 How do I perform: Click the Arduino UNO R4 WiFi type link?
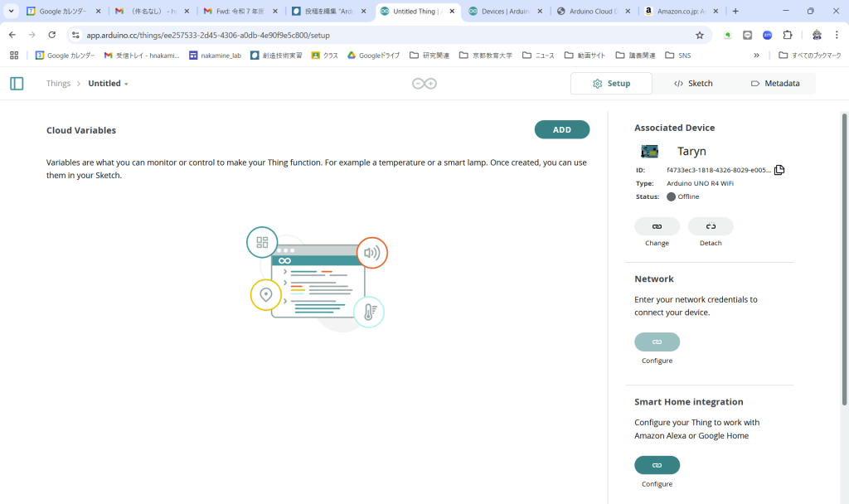(x=700, y=183)
